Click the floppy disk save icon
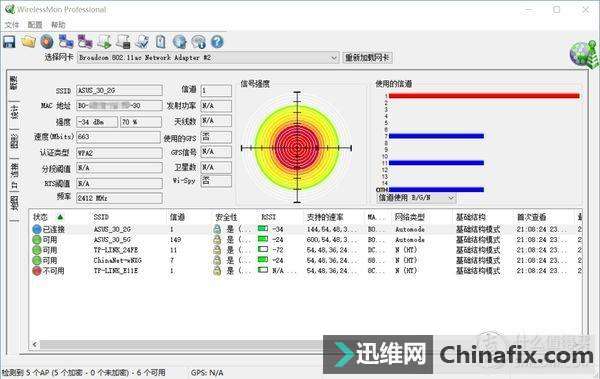The height and width of the screenshot is (379, 600). [9, 41]
